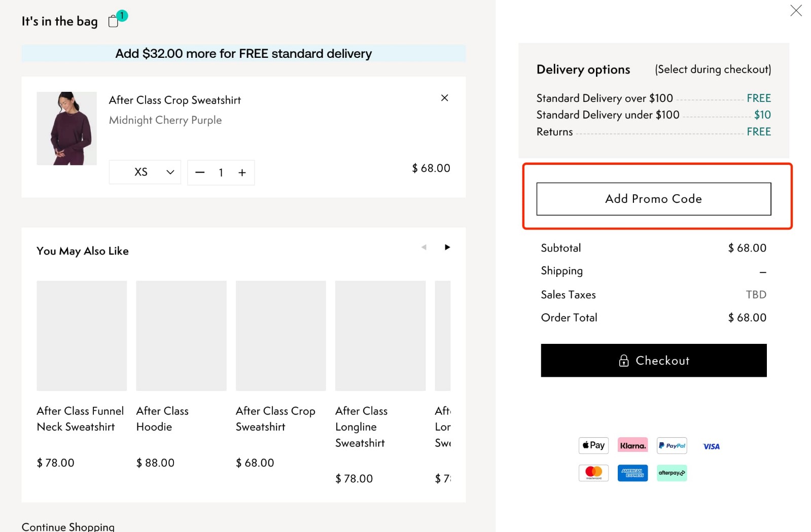The width and height of the screenshot is (811, 532).
Task: Select the Mastercard payment icon
Action: (x=592, y=472)
